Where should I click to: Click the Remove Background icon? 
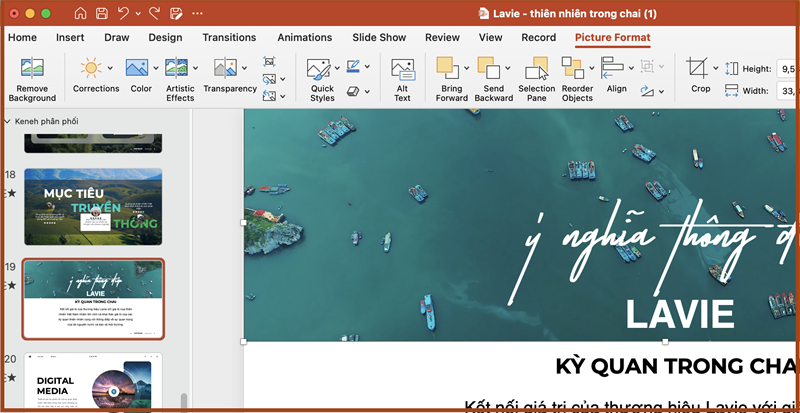point(32,69)
